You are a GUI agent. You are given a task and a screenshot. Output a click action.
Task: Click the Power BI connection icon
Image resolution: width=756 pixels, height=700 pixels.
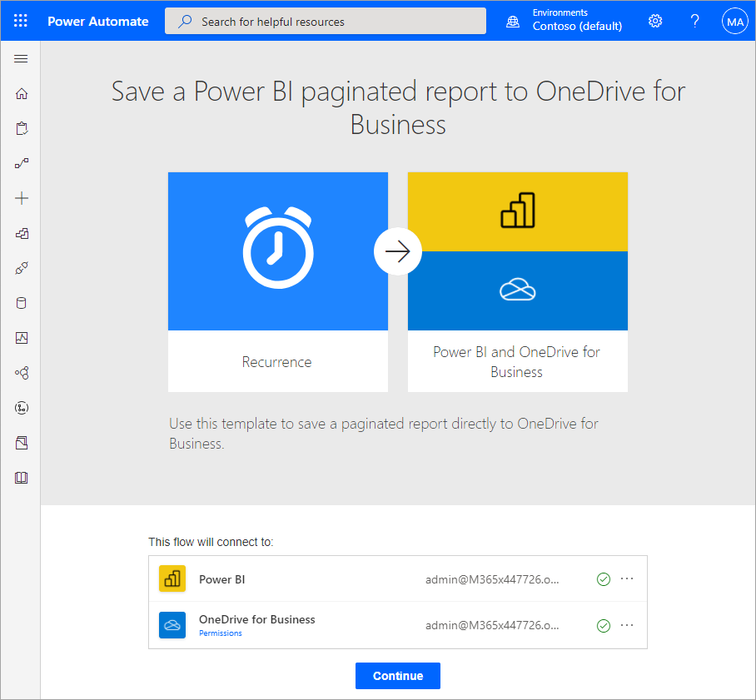(172, 578)
